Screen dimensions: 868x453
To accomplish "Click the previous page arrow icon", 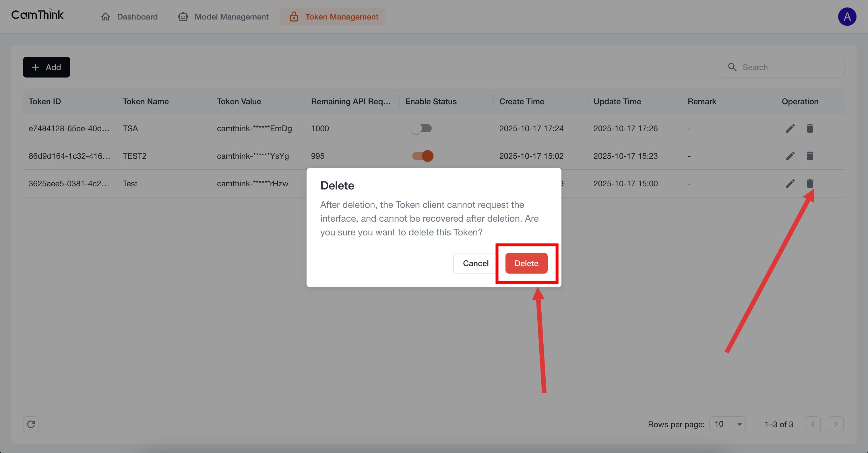I will click(x=813, y=424).
